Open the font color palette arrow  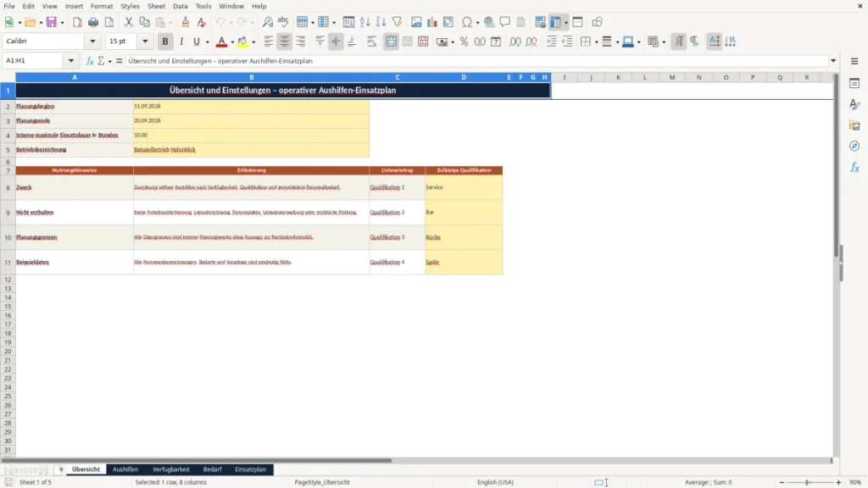[x=232, y=42]
